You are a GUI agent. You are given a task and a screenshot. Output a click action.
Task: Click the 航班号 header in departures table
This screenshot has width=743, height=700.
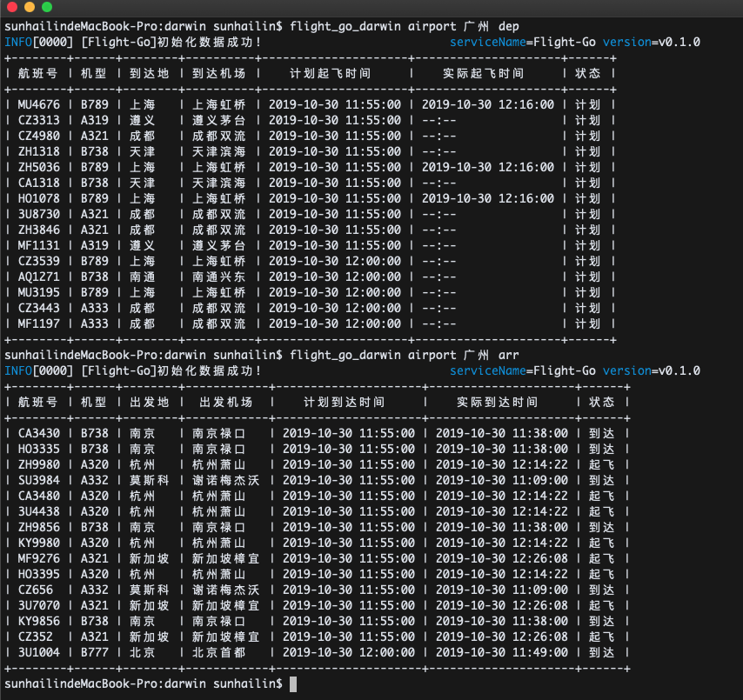point(38,73)
